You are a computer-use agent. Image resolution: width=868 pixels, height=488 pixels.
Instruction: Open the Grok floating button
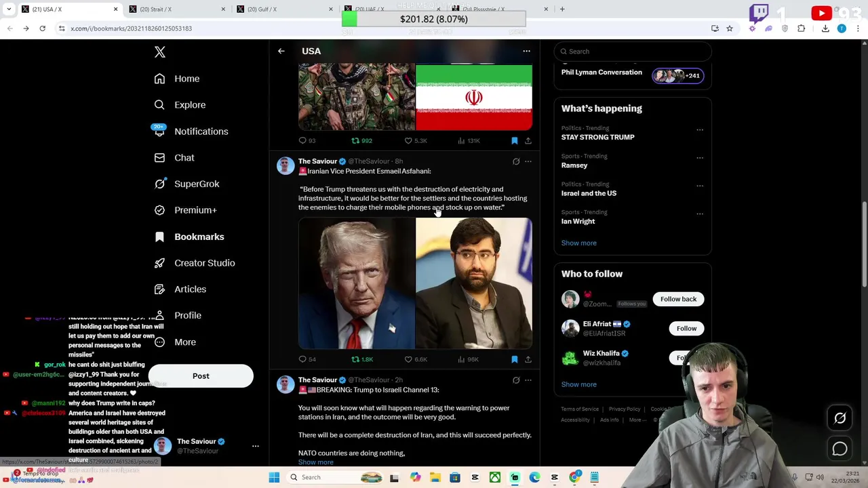point(840,419)
